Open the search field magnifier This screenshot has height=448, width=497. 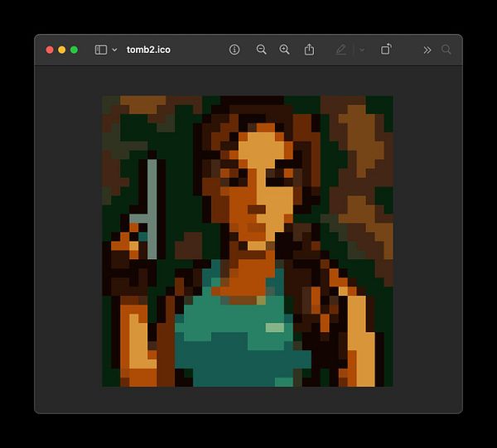coord(446,50)
